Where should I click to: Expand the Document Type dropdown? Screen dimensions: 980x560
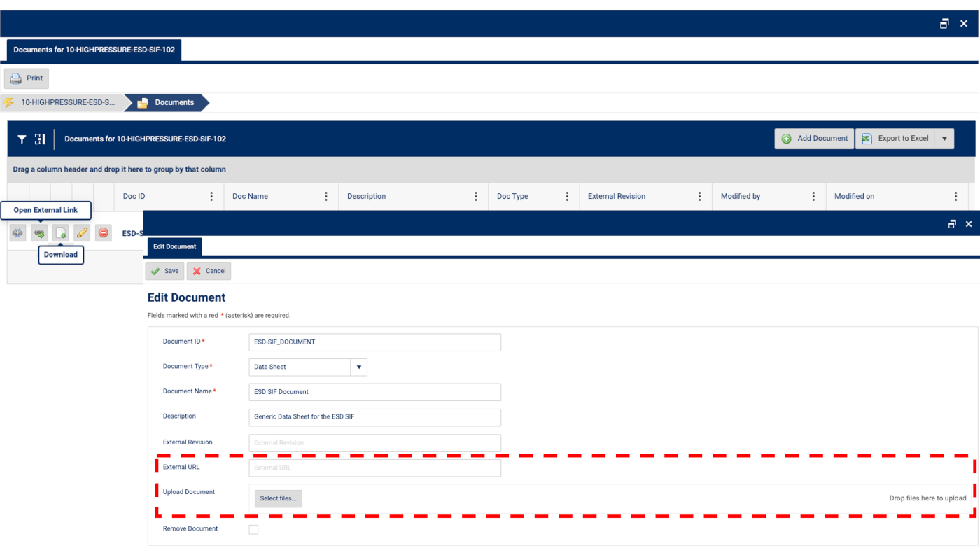coord(358,367)
